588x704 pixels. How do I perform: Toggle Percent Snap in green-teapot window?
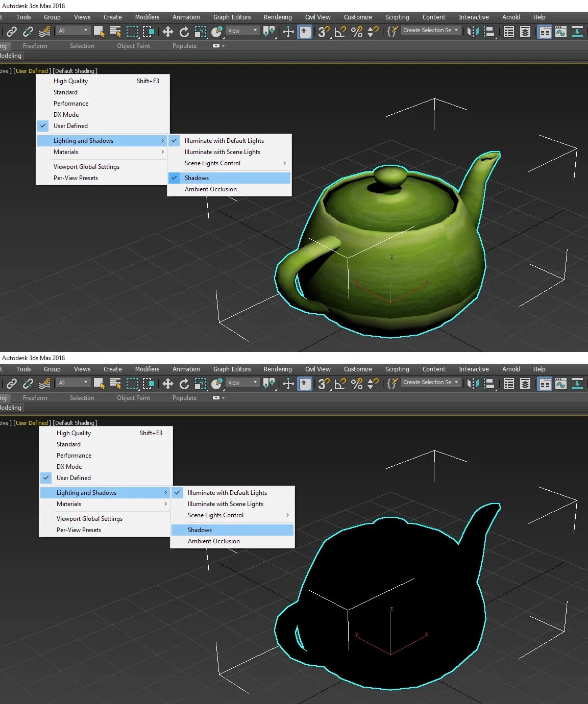[357, 32]
